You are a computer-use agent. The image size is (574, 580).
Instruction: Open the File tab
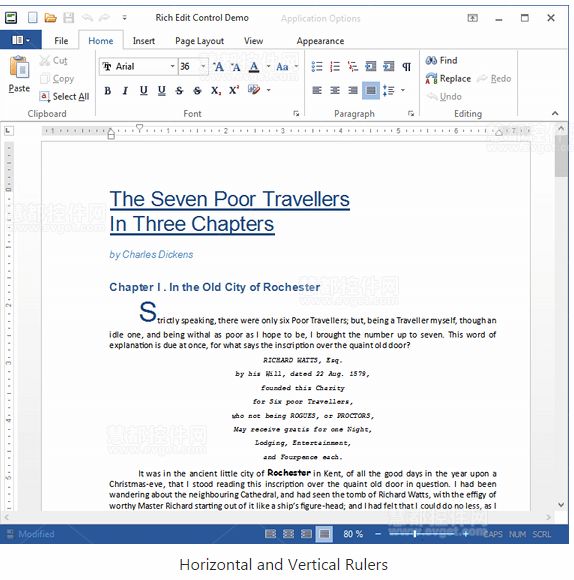[61, 41]
